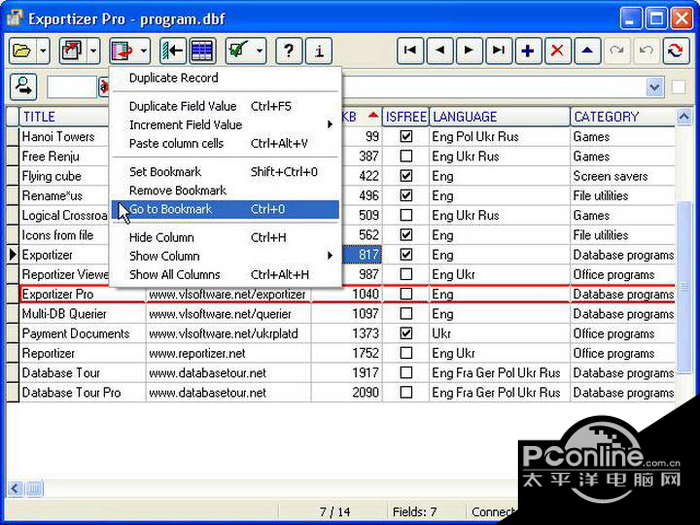Go to the last record
Screen dimensions: 700x525
[x=498, y=50]
